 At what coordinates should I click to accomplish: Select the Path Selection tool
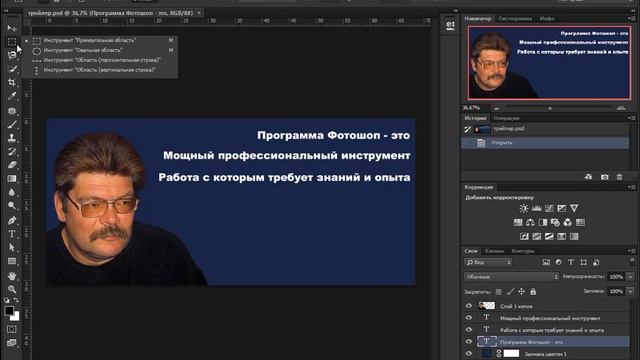[12, 247]
